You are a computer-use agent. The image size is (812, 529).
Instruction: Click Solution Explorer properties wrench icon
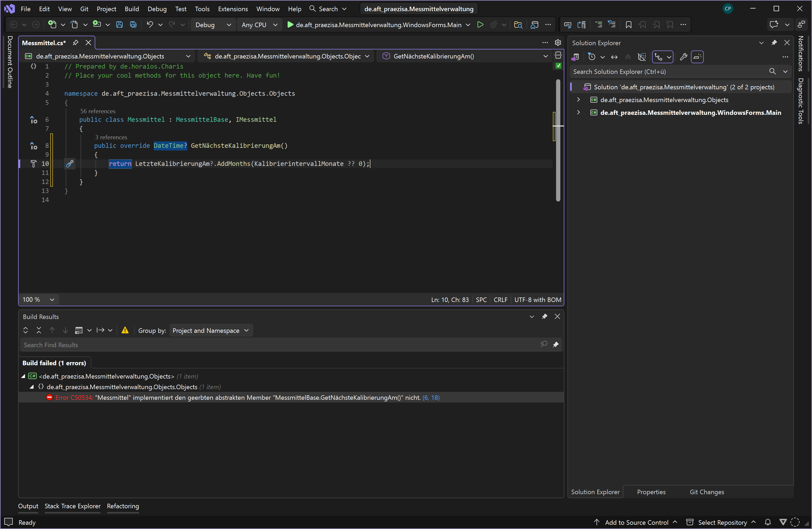pyautogui.click(x=683, y=57)
